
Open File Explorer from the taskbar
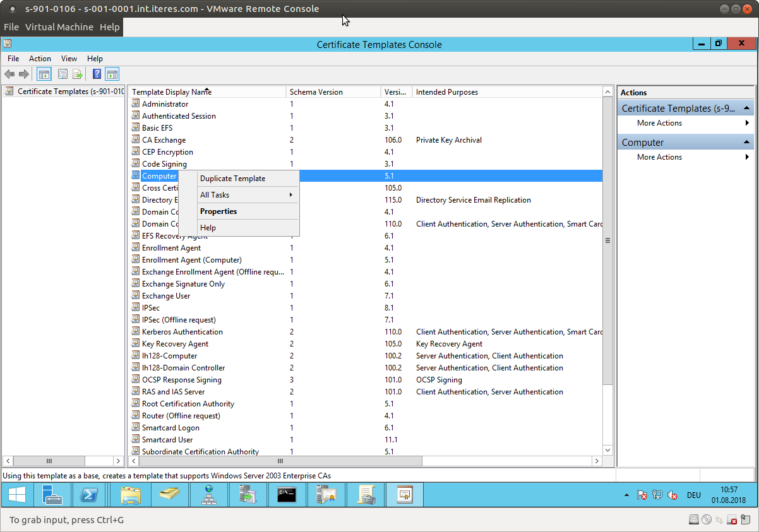coord(131,495)
